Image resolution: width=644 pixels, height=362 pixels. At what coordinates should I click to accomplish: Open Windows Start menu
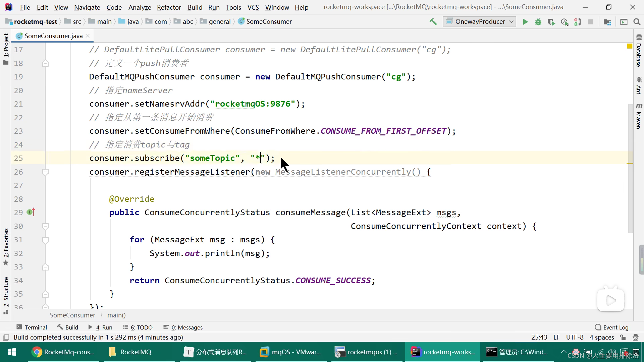click(x=12, y=352)
